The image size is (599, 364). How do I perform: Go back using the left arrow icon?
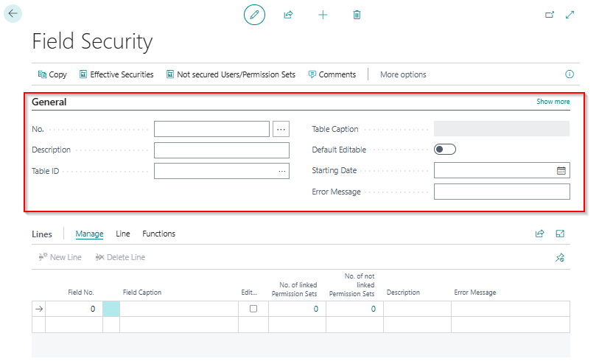[x=13, y=13]
